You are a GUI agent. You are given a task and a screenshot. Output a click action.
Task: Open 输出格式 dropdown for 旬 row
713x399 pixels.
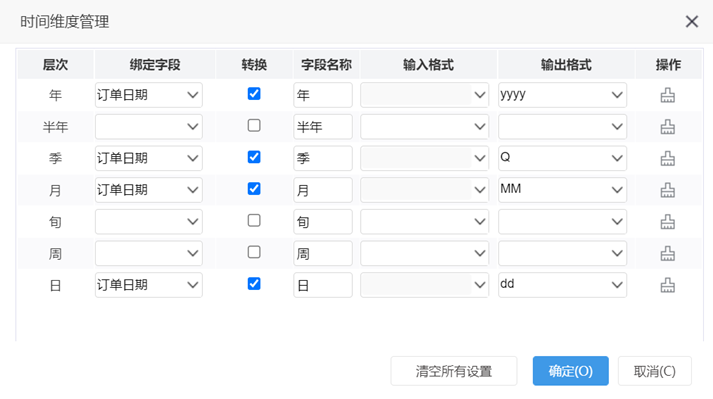click(562, 222)
